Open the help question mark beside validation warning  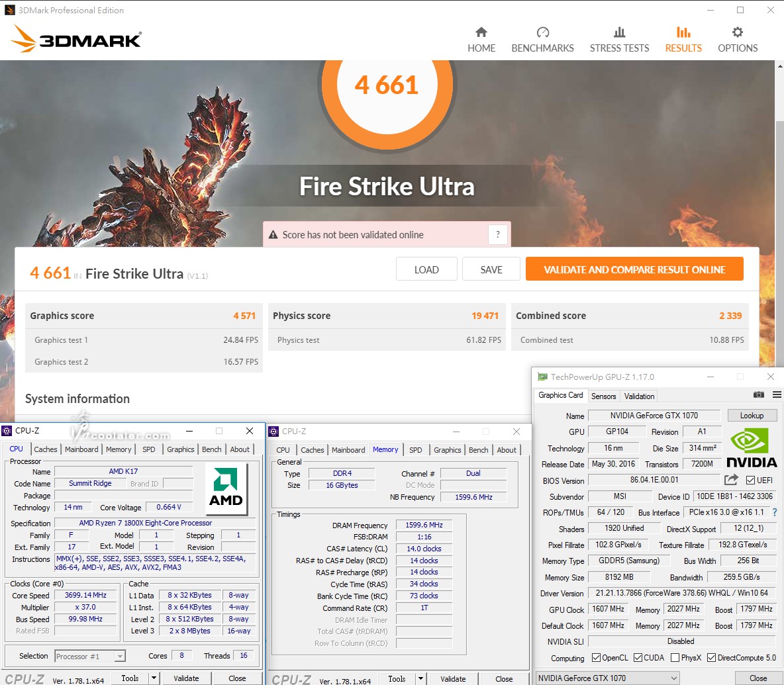click(497, 234)
